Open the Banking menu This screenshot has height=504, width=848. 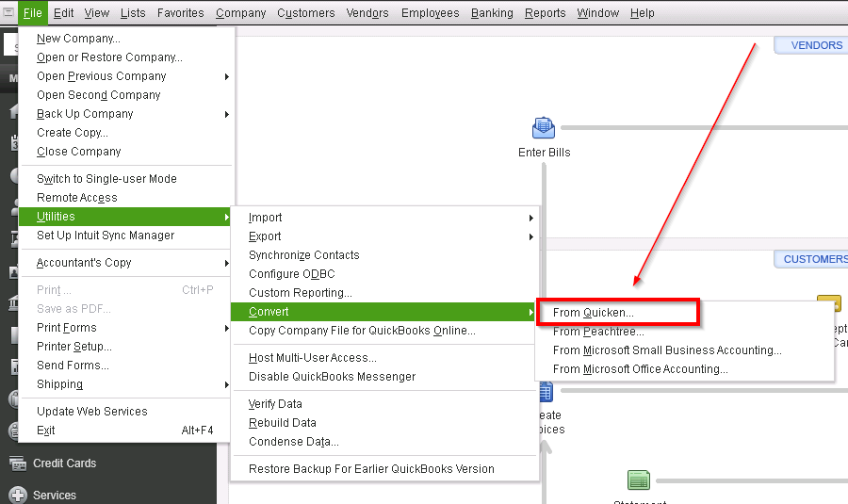(492, 13)
